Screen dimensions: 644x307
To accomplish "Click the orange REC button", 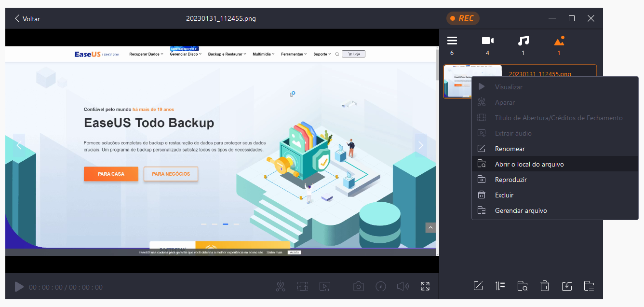I will (463, 18).
